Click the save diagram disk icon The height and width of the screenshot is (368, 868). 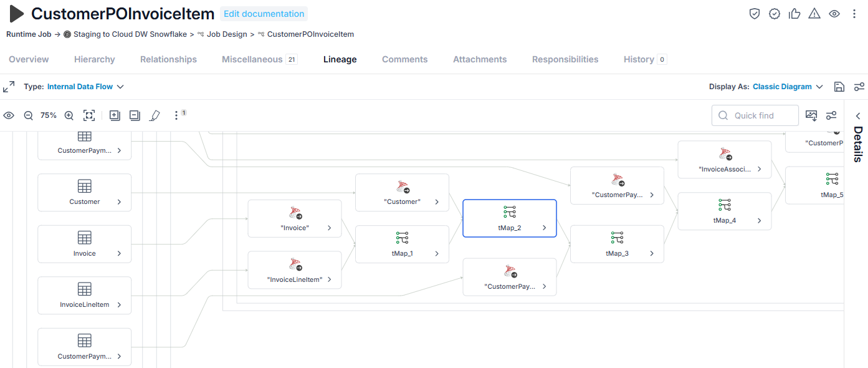point(839,87)
